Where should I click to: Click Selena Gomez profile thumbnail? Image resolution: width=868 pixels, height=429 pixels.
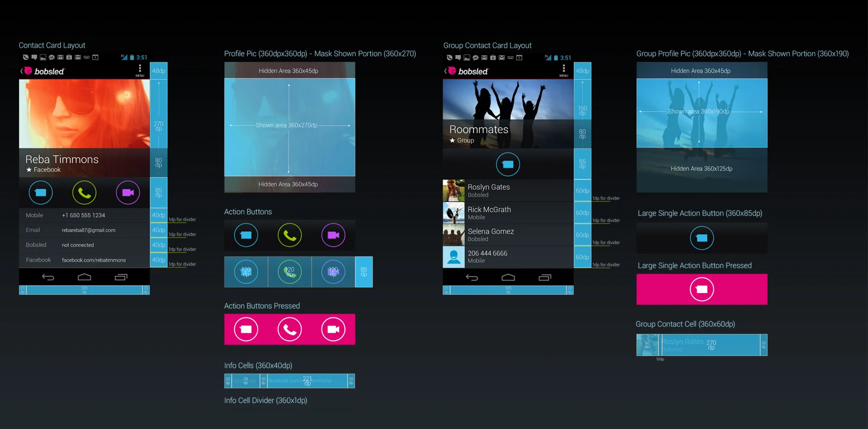tap(454, 235)
